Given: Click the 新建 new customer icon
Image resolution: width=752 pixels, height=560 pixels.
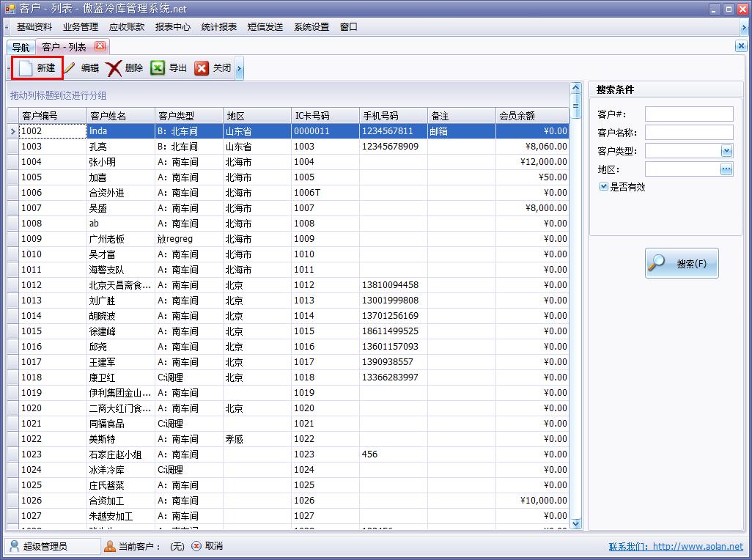Looking at the screenshot, I should pyautogui.click(x=26, y=68).
